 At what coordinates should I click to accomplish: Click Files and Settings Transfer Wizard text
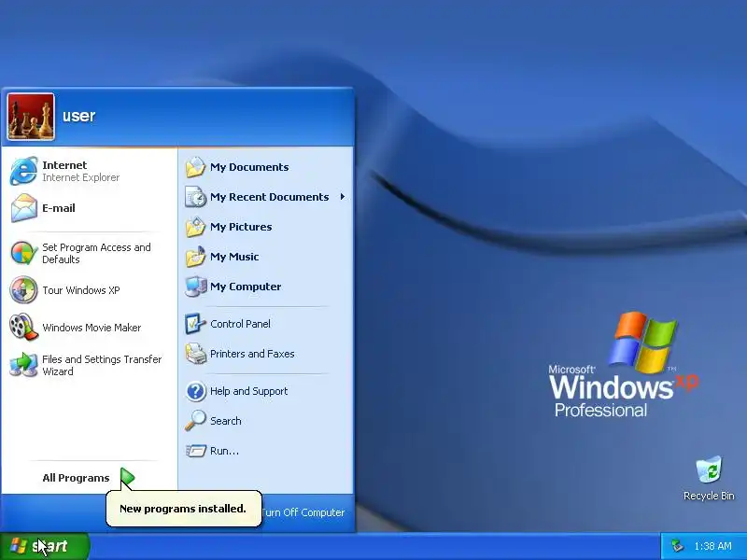[102, 365]
